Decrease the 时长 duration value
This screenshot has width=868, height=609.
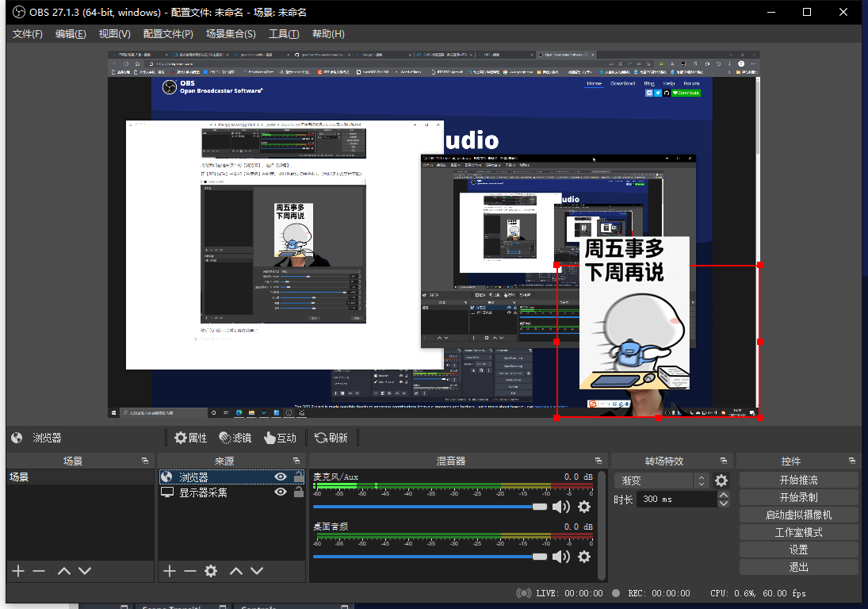[x=724, y=504]
